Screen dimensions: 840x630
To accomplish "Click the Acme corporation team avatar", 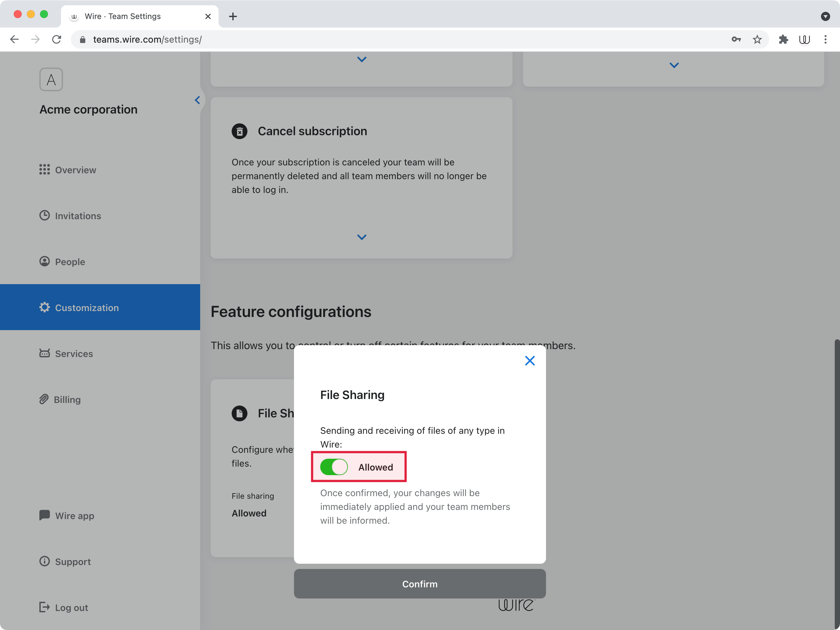I will (x=51, y=79).
